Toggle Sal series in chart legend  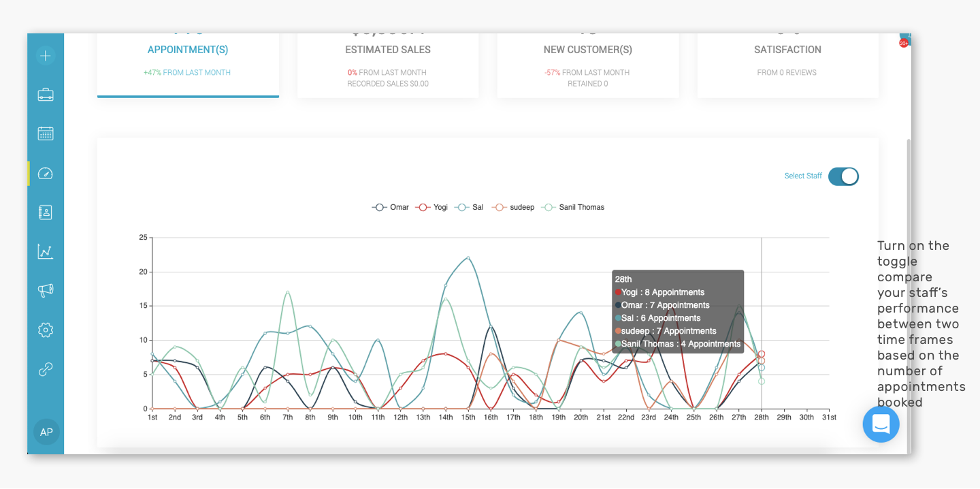point(469,207)
